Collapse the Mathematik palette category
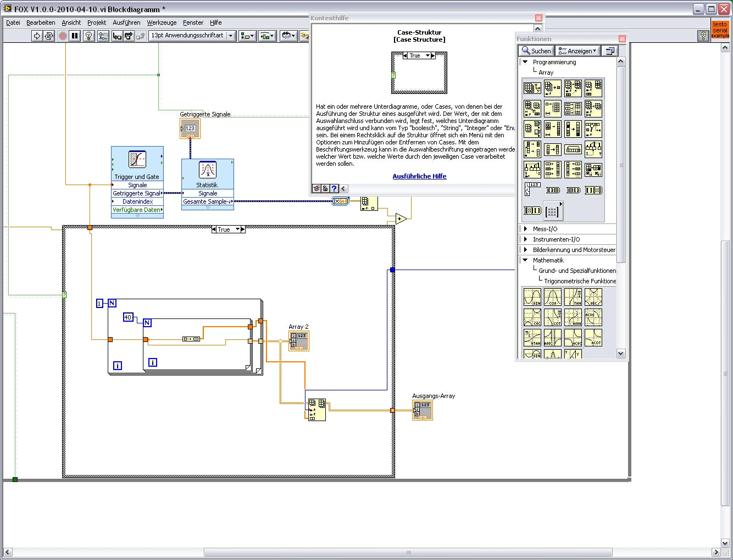 coord(525,260)
